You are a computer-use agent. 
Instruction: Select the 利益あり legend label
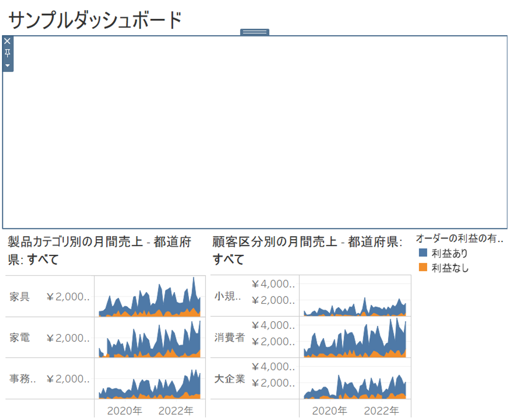(x=450, y=253)
